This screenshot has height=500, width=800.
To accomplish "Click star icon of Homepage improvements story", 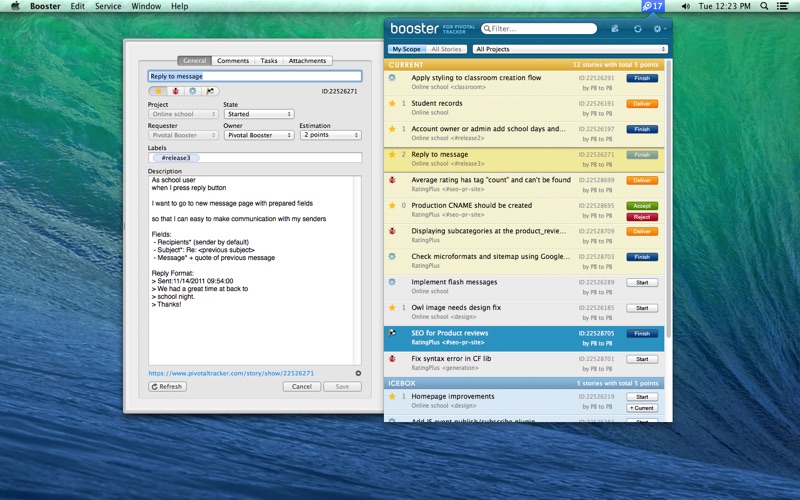I will (x=392, y=396).
